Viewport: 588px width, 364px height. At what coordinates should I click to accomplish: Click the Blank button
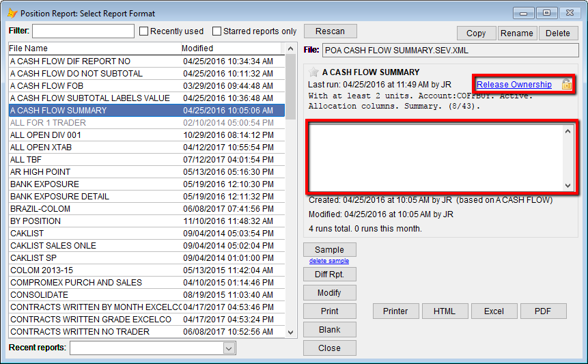click(x=330, y=329)
